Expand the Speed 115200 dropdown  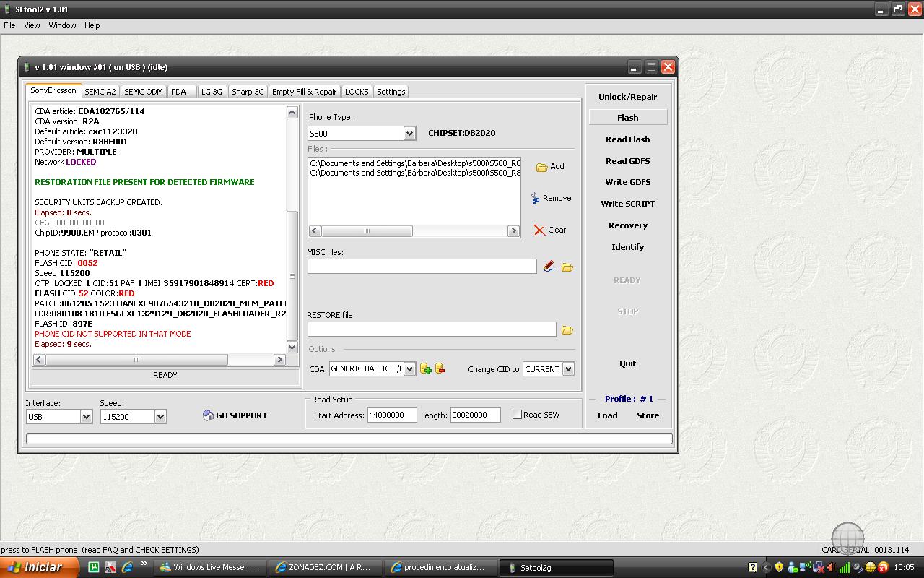(160, 417)
